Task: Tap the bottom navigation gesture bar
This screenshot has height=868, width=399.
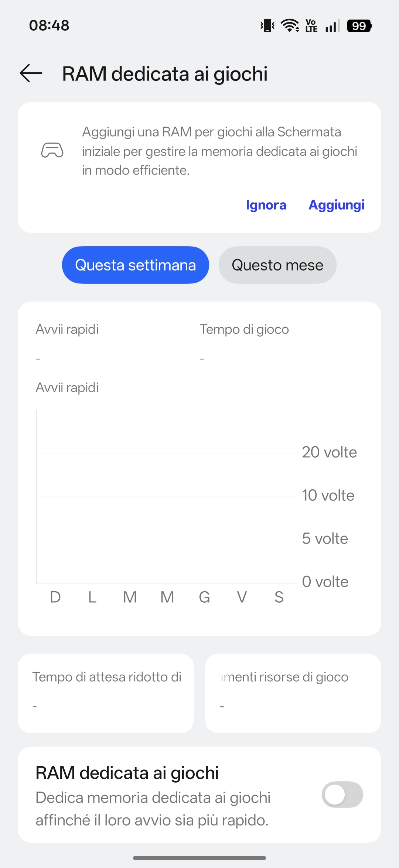Action: pyautogui.click(x=199, y=858)
